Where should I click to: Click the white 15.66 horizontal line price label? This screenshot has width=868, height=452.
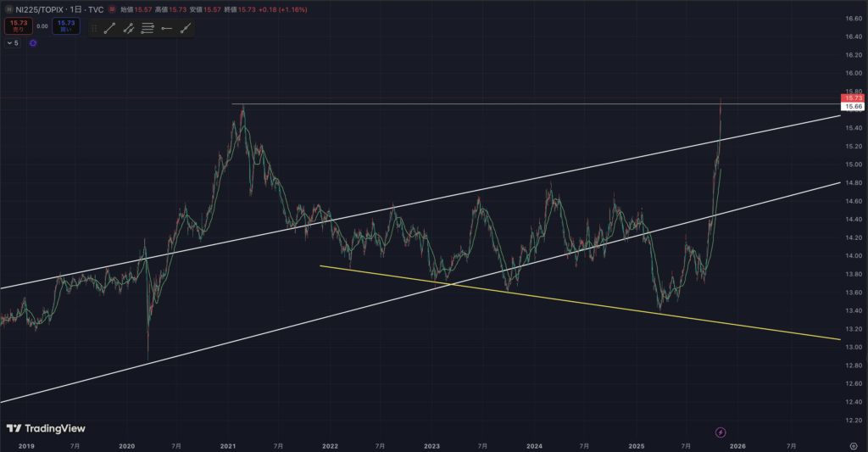[853, 107]
